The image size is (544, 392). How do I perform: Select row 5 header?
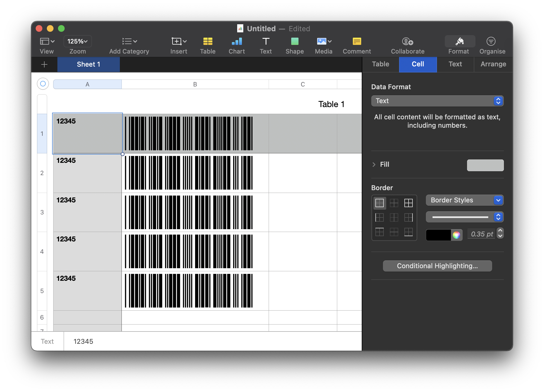pyautogui.click(x=42, y=291)
